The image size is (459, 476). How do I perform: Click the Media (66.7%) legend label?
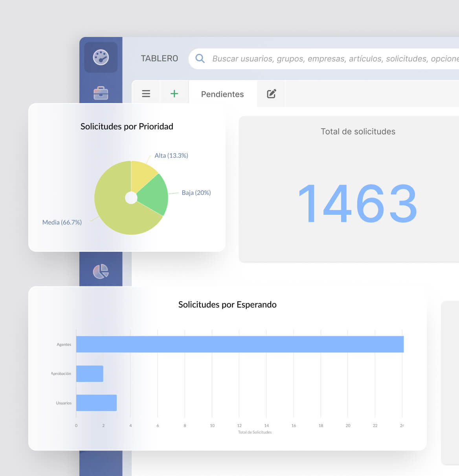[62, 222]
